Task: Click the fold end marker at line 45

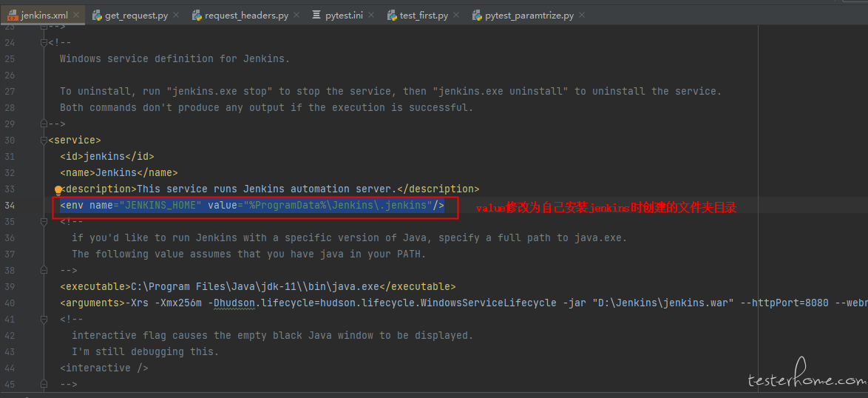Action: click(44, 384)
